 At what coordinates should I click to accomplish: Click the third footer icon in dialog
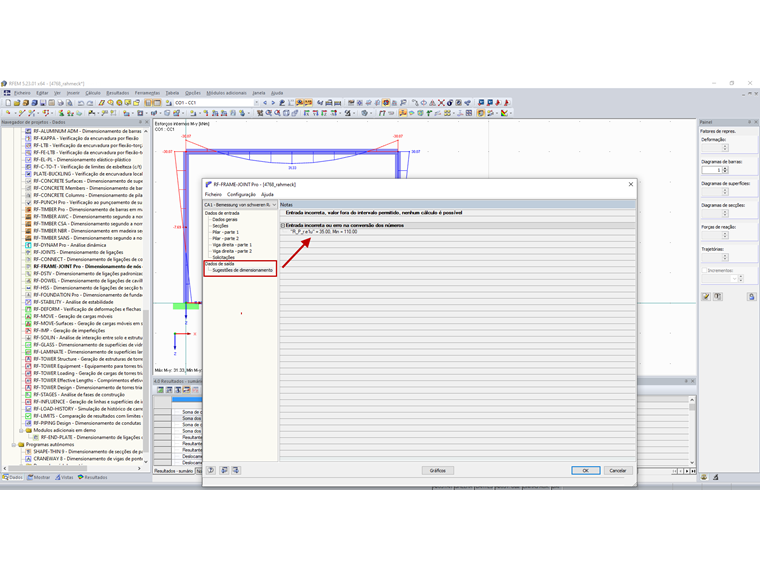click(236, 470)
